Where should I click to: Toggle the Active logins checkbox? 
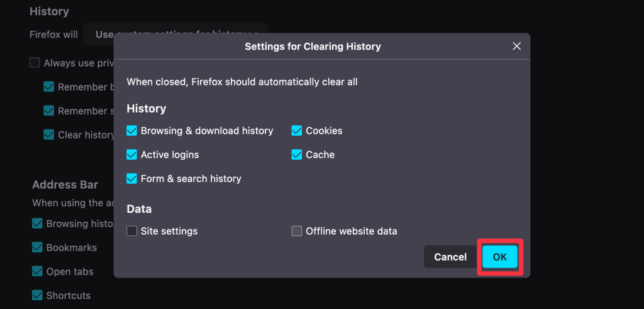click(x=132, y=155)
